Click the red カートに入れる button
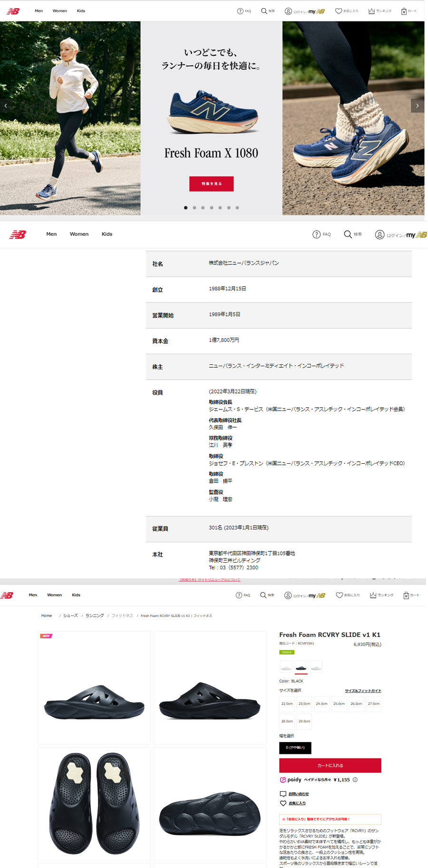 [330, 765]
